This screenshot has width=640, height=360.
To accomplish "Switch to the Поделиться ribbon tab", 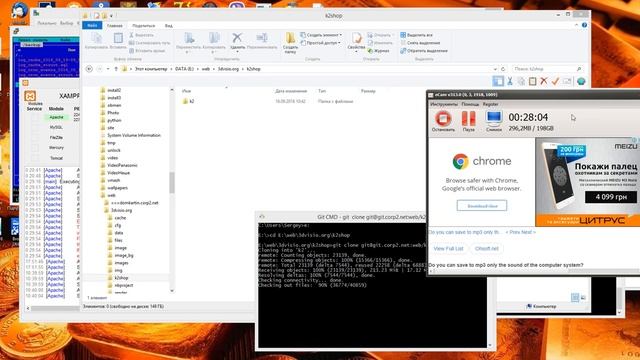I will point(143,26).
